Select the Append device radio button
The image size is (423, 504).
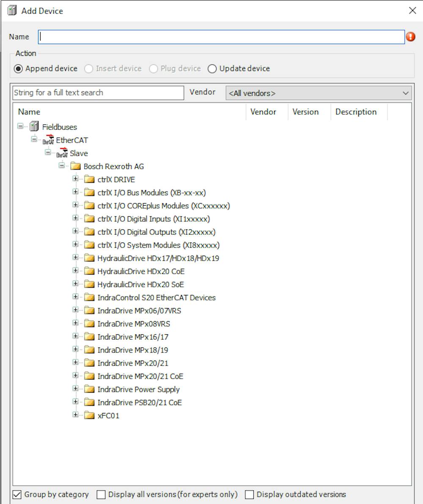18,69
